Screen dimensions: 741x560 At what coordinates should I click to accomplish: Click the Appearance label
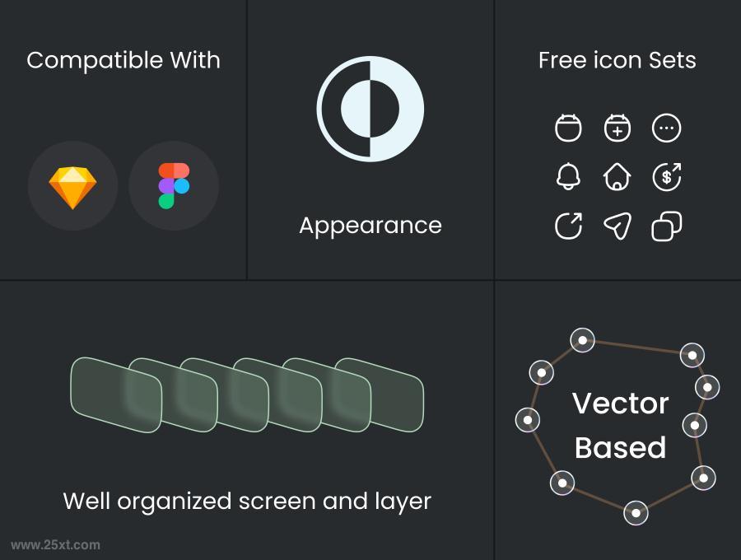click(370, 226)
